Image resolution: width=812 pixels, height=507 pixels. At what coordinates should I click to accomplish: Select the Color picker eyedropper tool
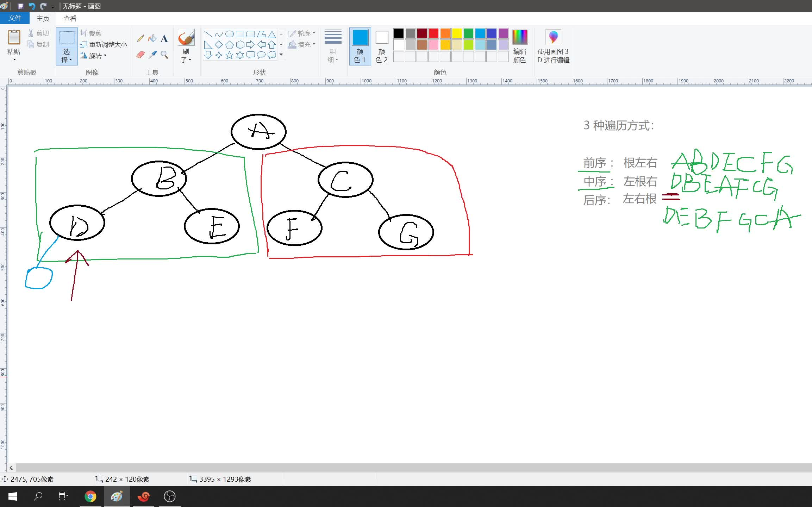tap(152, 55)
